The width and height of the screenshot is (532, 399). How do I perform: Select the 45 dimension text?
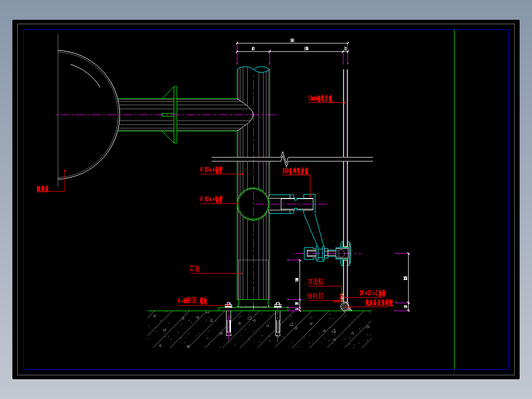pyautogui.click(x=253, y=48)
